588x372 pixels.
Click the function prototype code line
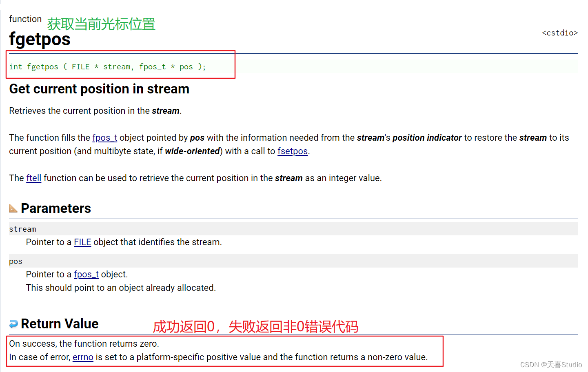pos(108,67)
